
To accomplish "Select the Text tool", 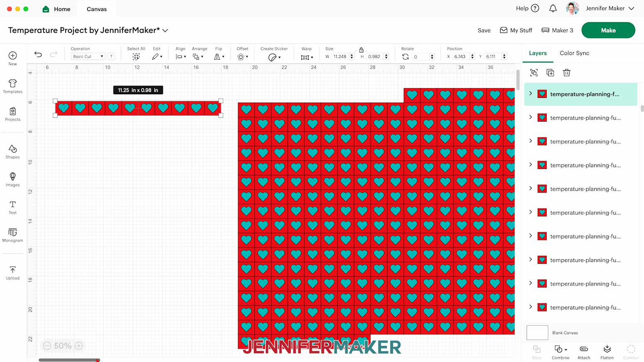I will (x=12, y=207).
